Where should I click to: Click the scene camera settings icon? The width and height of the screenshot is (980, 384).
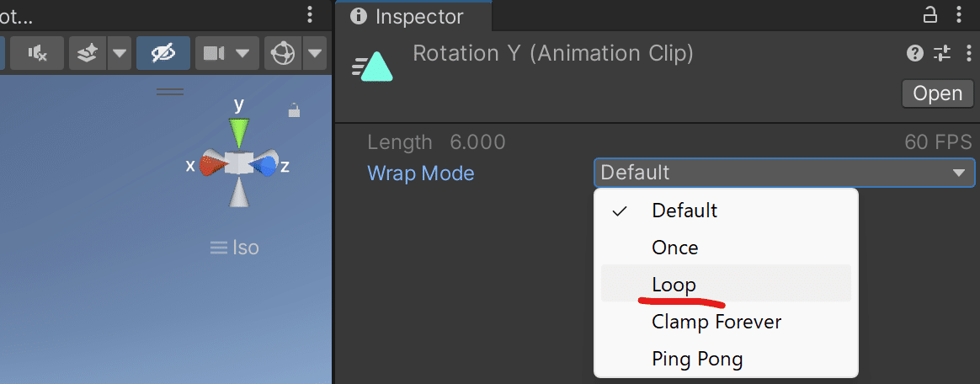(x=214, y=54)
